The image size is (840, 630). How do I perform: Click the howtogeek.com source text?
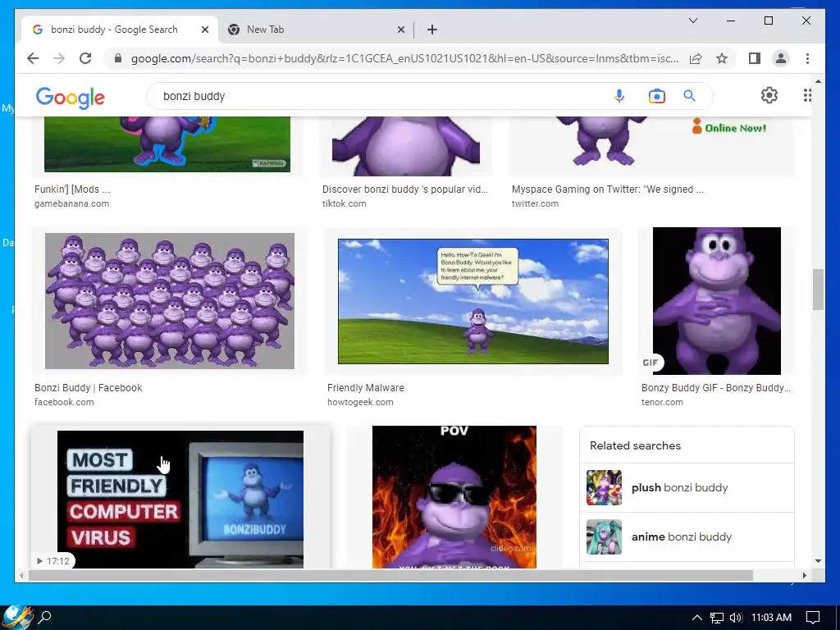[x=360, y=402]
